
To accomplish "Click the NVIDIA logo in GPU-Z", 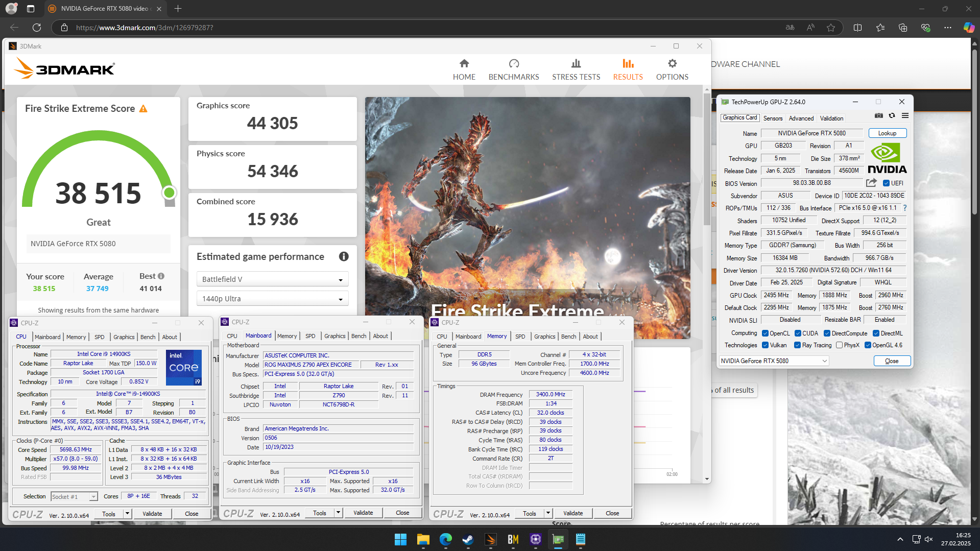I will [887, 159].
